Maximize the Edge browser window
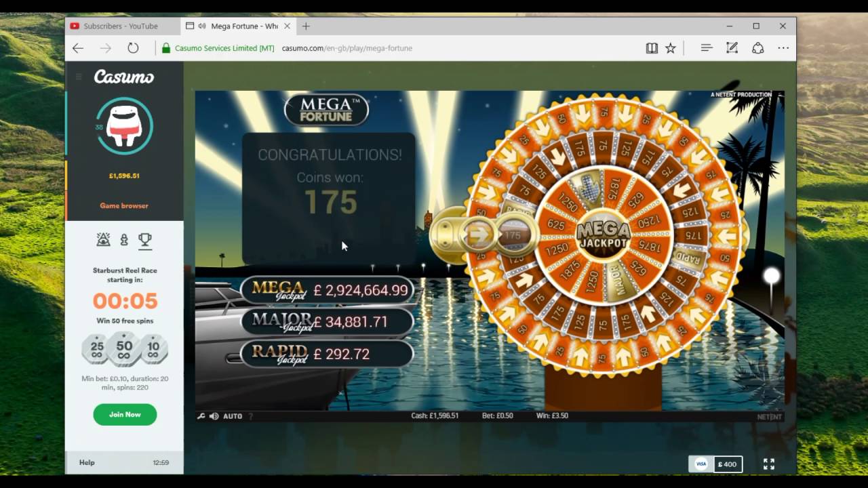 pos(756,26)
